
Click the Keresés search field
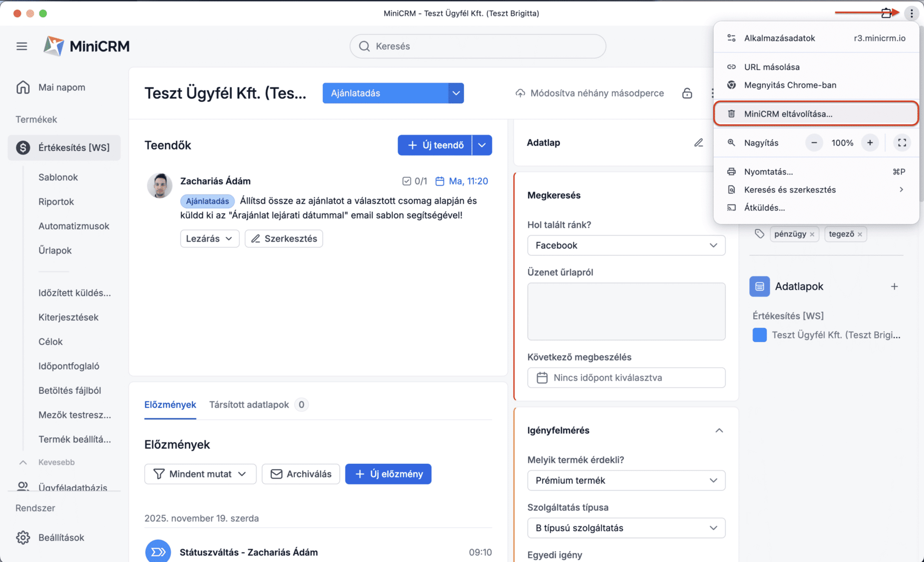[x=477, y=46]
